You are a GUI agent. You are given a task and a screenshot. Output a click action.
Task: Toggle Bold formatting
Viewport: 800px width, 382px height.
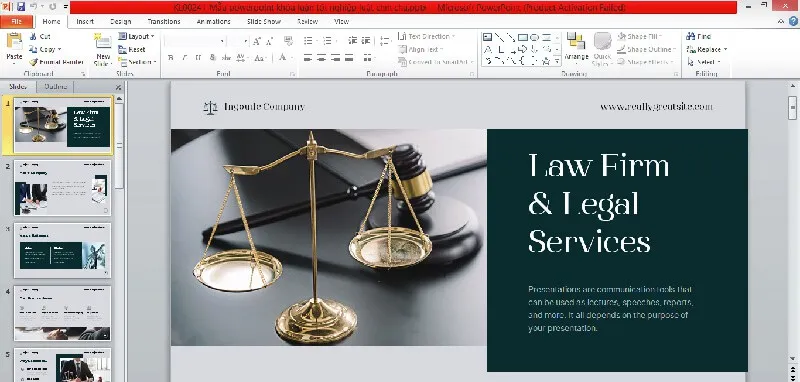171,58
